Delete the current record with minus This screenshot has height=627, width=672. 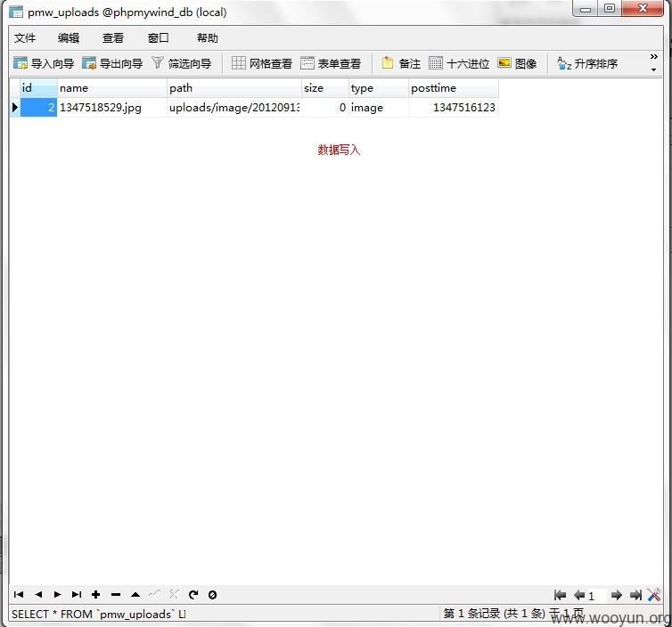116,594
